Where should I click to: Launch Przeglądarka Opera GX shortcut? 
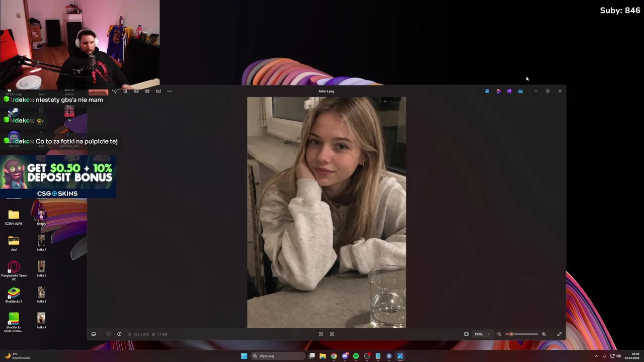pyautogui.click(x=14, y=270)
